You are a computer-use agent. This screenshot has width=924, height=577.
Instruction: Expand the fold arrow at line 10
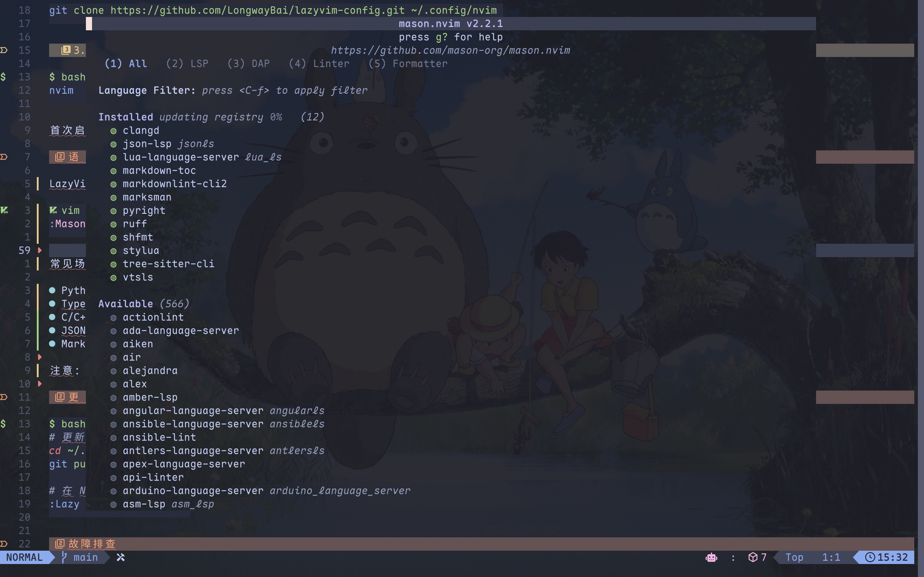click(40, 384)
